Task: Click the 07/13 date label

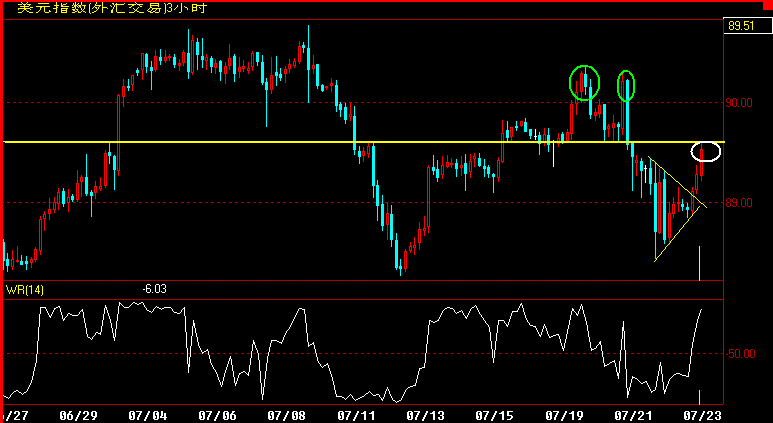Action: [425, 415]
